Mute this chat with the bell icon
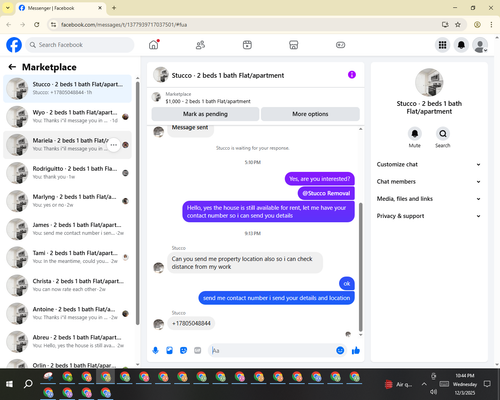Viewport: 500px width, 400px height. [x=415, y=134]
